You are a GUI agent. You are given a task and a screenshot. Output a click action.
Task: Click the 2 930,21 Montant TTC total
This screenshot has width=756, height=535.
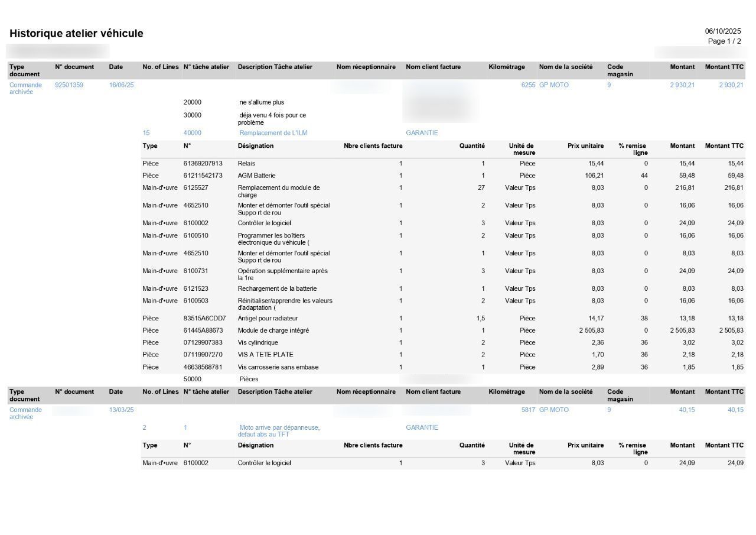[x=731, y=85]
